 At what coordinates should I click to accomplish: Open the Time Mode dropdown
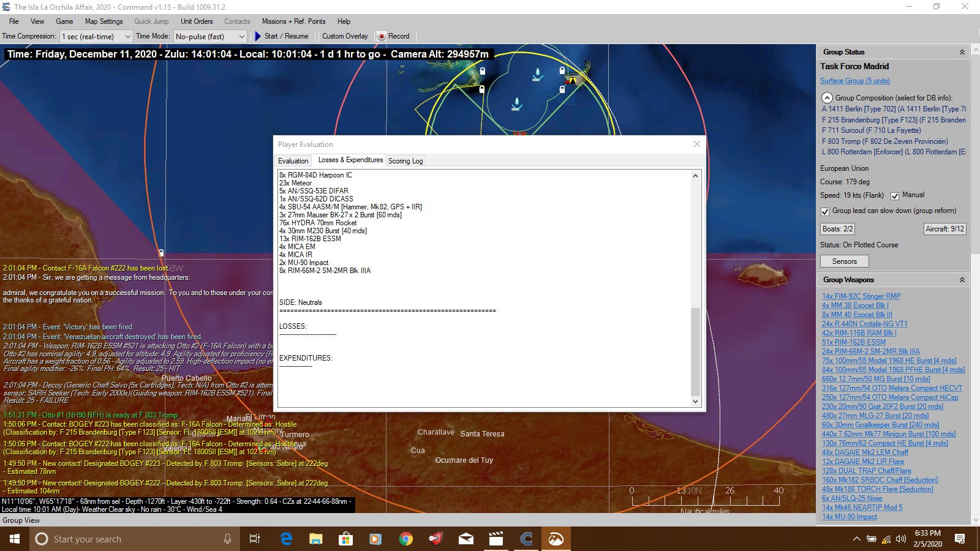(x=210, y=37)
